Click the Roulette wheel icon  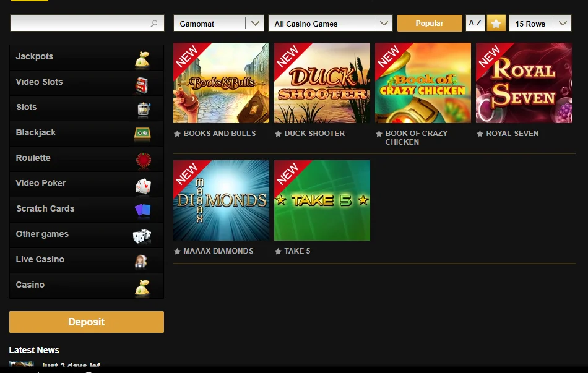143,160
